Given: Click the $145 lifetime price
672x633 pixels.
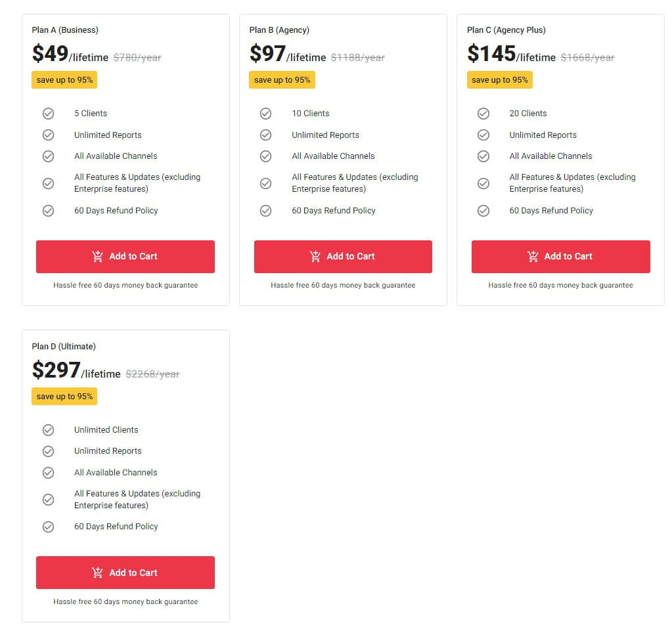Looking at the screenshot, I should click(491, 54).
